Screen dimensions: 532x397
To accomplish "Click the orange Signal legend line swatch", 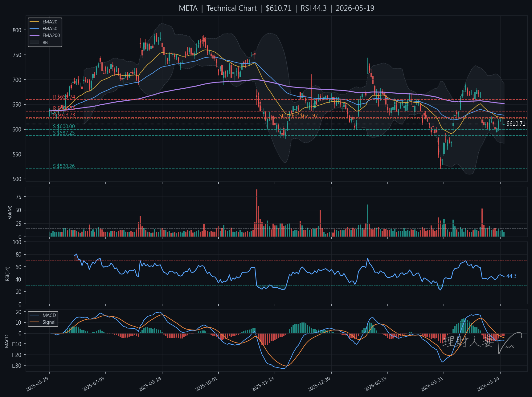I will (x=35, y=322).
